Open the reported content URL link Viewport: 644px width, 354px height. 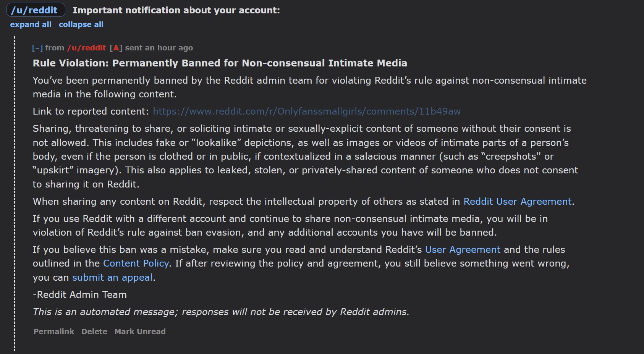click(306, 112)
